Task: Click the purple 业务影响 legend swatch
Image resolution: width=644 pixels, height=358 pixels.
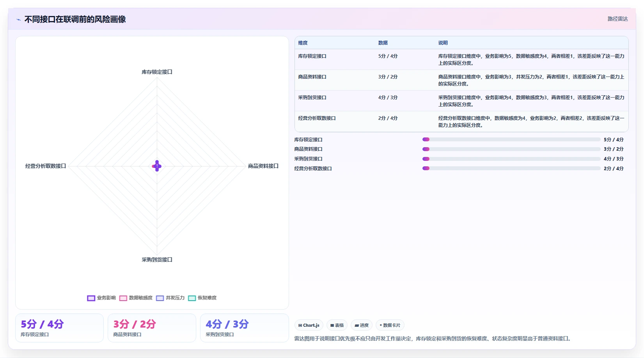Action: click(91, 298)
